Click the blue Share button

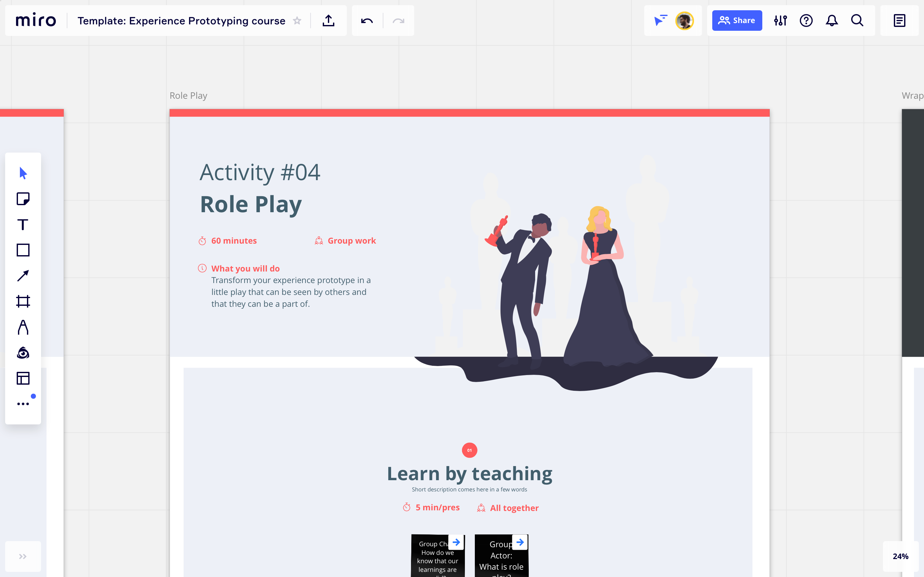(737, 21)
